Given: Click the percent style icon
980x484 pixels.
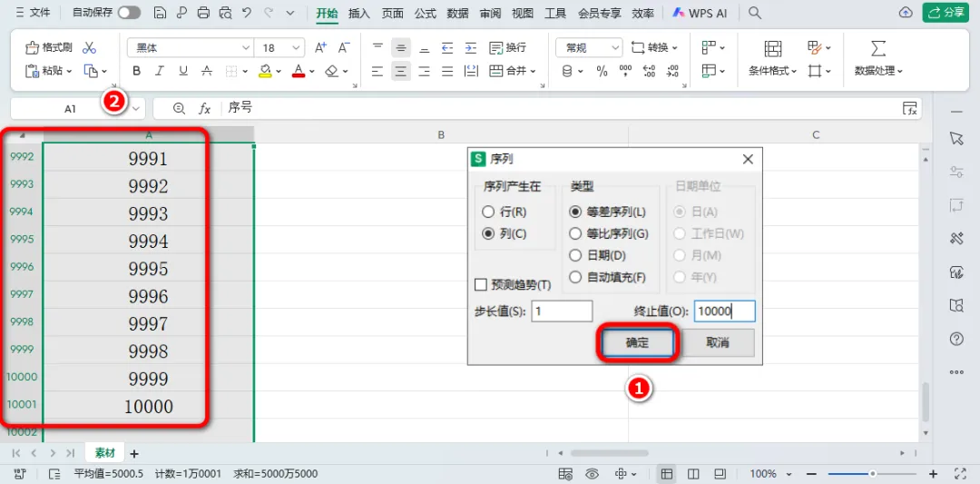Looking at the screenshot, I should click(x=602, y=72).
